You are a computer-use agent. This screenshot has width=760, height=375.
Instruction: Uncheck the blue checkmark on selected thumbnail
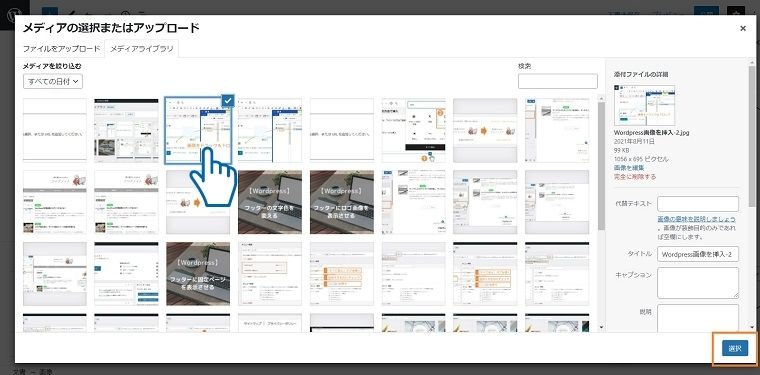tap(228, 100)
